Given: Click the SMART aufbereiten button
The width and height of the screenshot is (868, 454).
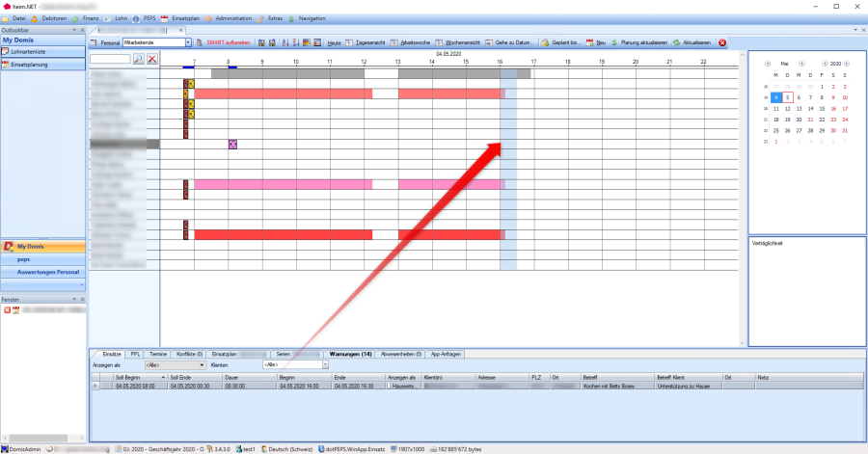Looking at the screenshot, I should (x=228, y=42).
